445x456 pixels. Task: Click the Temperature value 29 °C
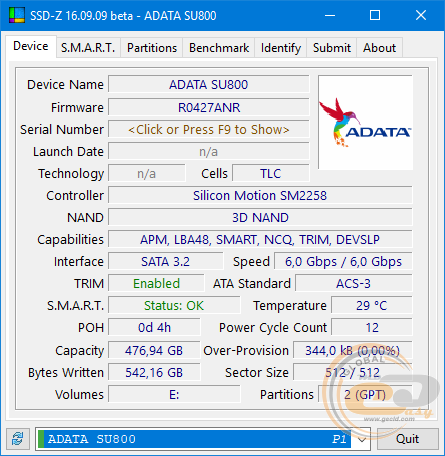click(x=372, y=305)
